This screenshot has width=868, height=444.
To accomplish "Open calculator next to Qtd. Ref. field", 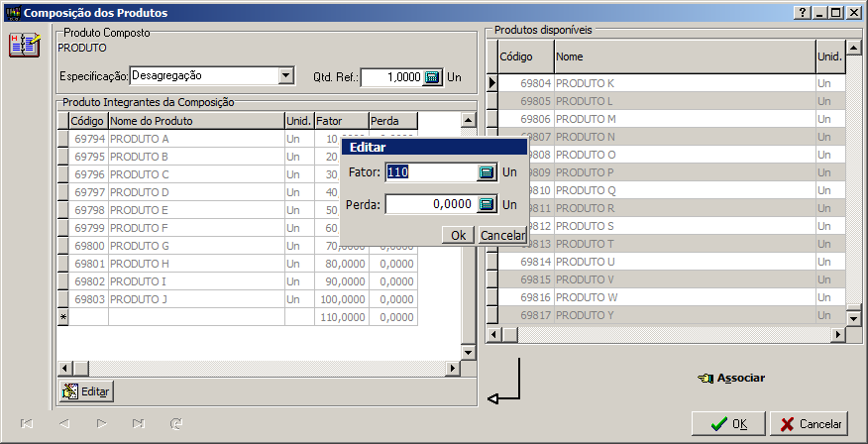I will tap(433, 77).
